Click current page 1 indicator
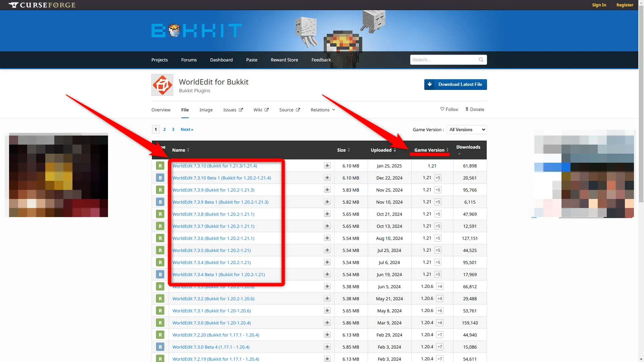This screenshot has width=644, height=362. tap(156, 130)
